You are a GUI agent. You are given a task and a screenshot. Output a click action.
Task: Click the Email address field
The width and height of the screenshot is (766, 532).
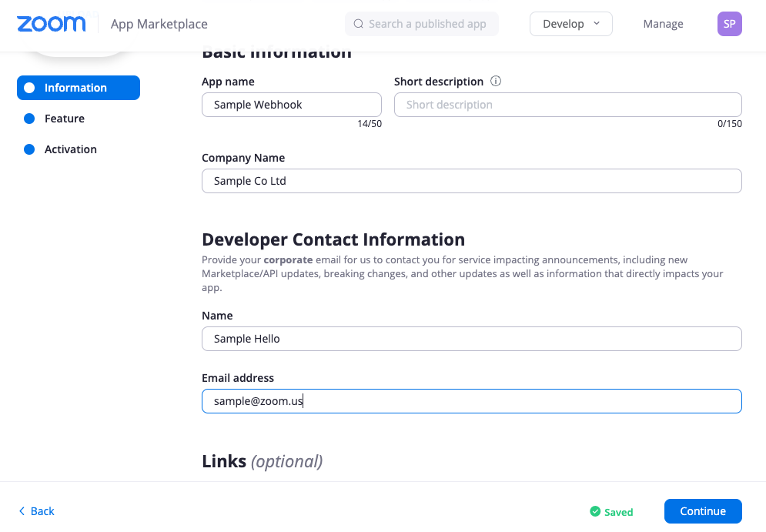pos(471,401)
